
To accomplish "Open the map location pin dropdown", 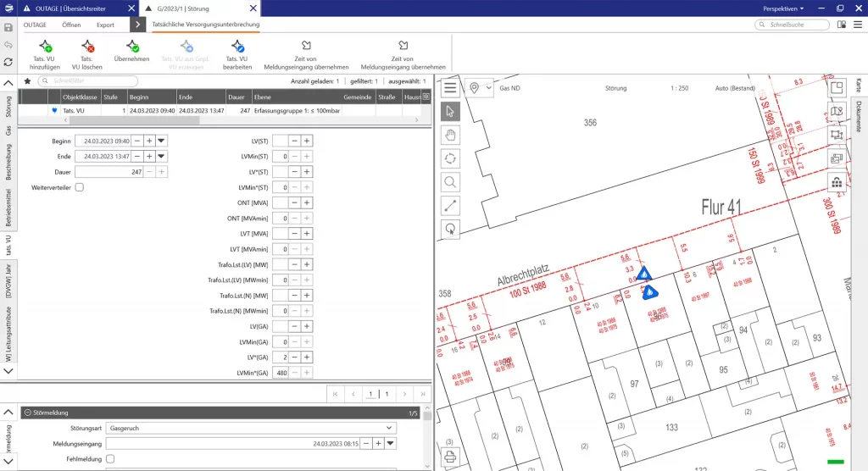I will [x=480, y=88].
